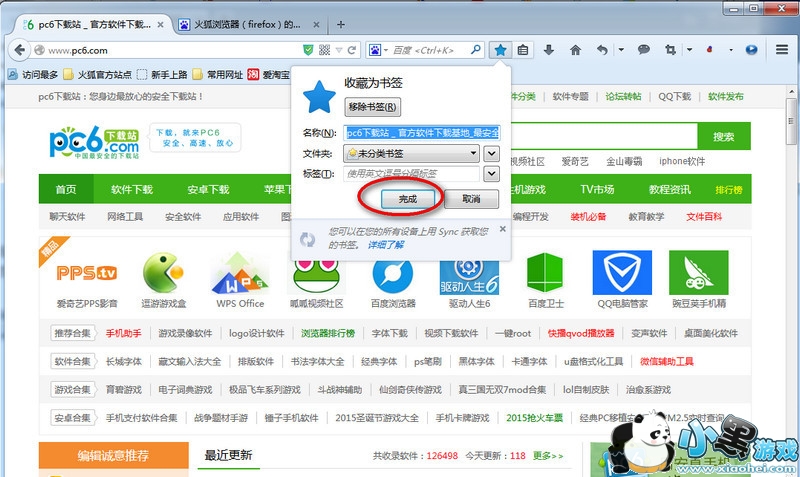Click the 访问最多 bookmark item
Screen dimensions: 800x477
point(33,75)
